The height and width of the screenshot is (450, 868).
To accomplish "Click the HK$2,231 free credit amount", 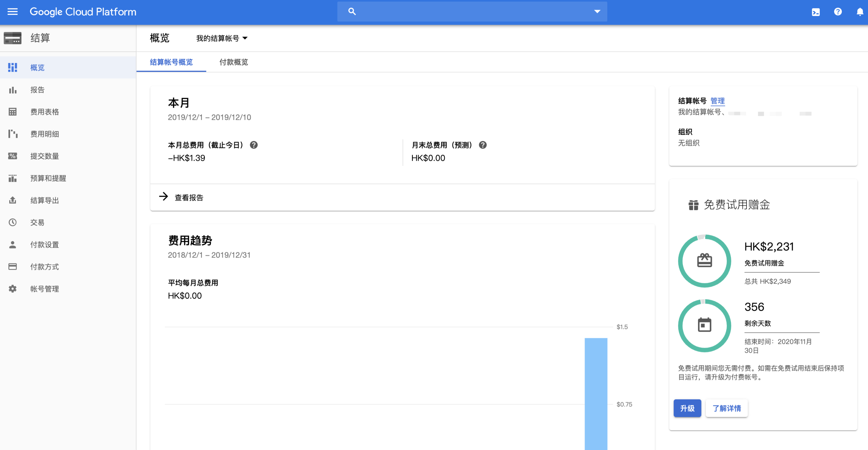I will 769,247.
